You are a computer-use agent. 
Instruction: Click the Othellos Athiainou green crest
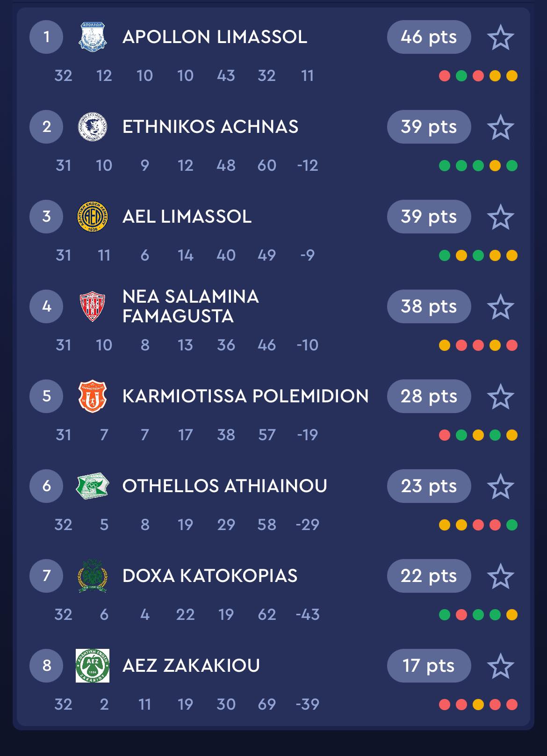93,486
